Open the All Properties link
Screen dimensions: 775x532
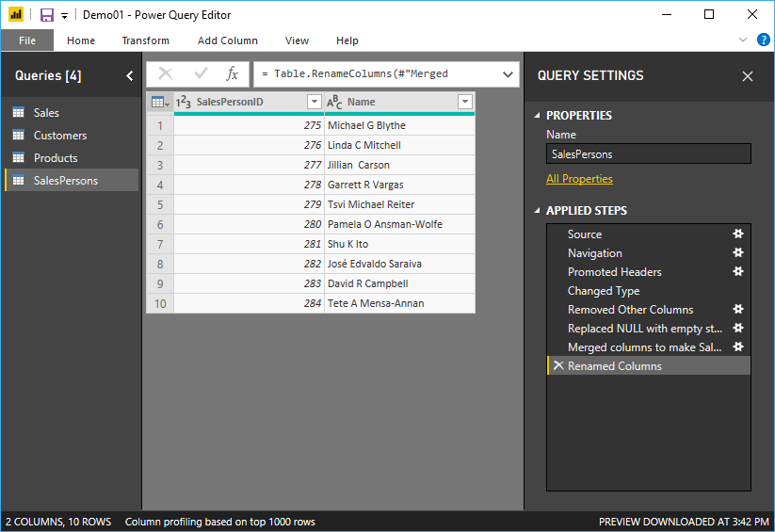click(x=579, y=179)
